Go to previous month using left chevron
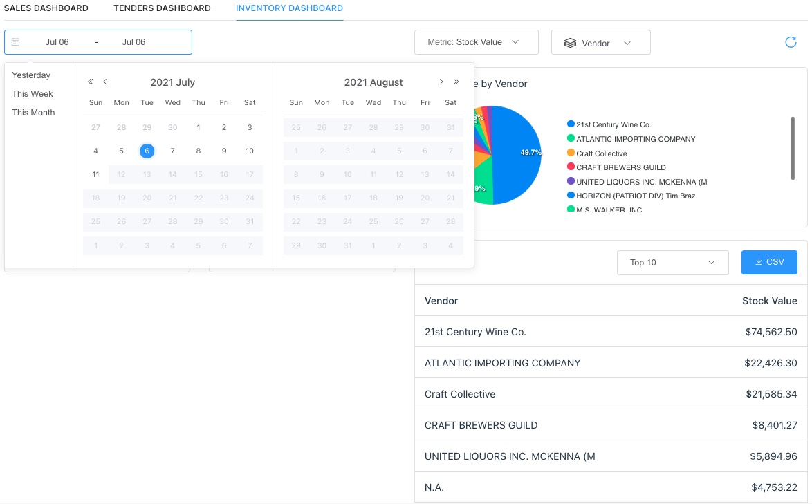Viewport: 812px width, 504px height. click(105, 82)
